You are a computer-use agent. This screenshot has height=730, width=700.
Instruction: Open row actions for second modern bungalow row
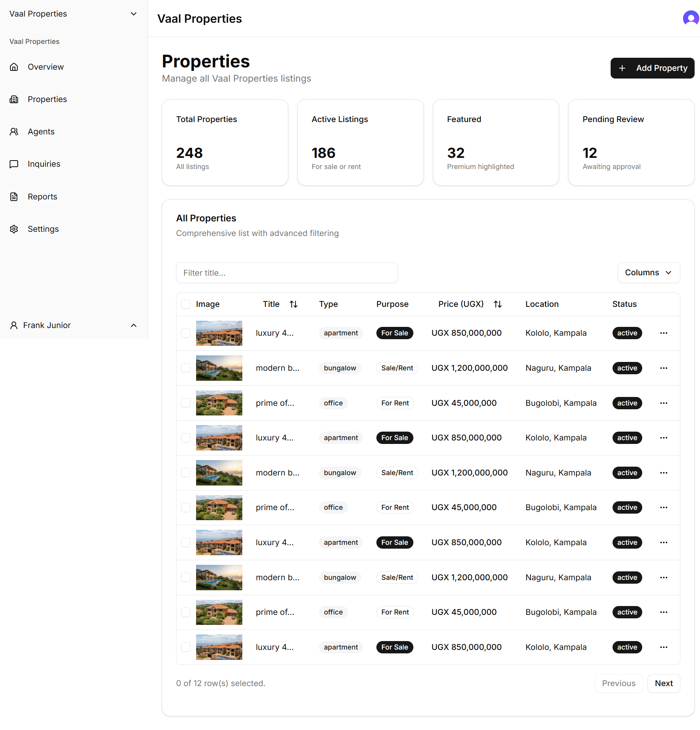[x=664, y=473]
